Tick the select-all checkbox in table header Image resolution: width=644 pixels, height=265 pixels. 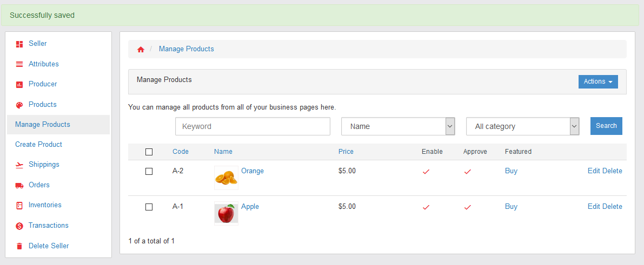tap(149, 152)
